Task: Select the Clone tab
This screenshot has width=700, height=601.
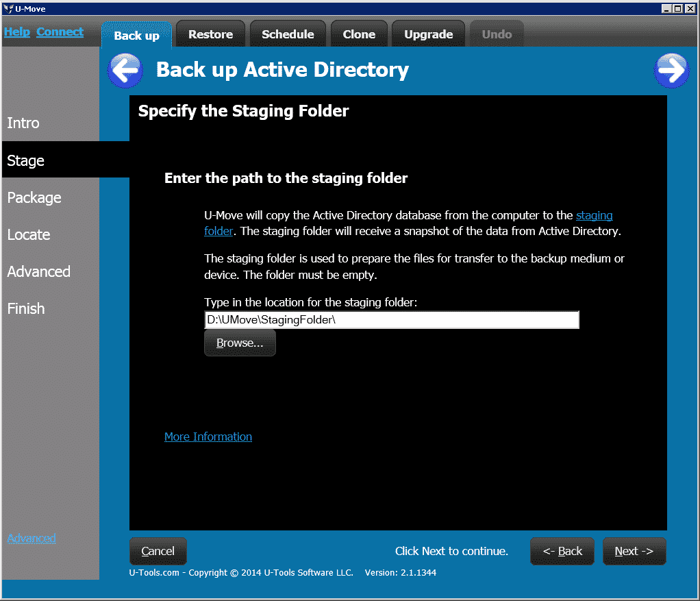Action: [359, 34]
